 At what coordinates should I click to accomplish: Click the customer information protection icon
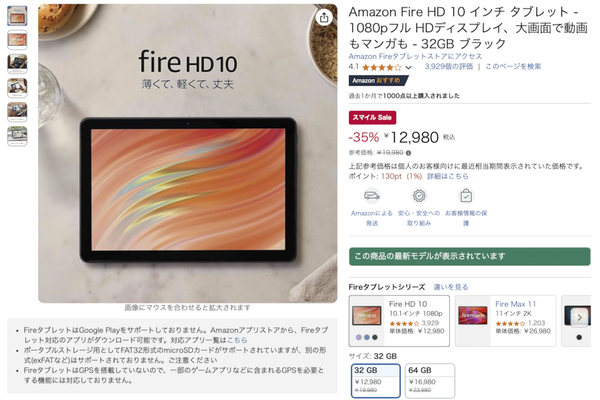pyautogui.click(x=466, y=196)
